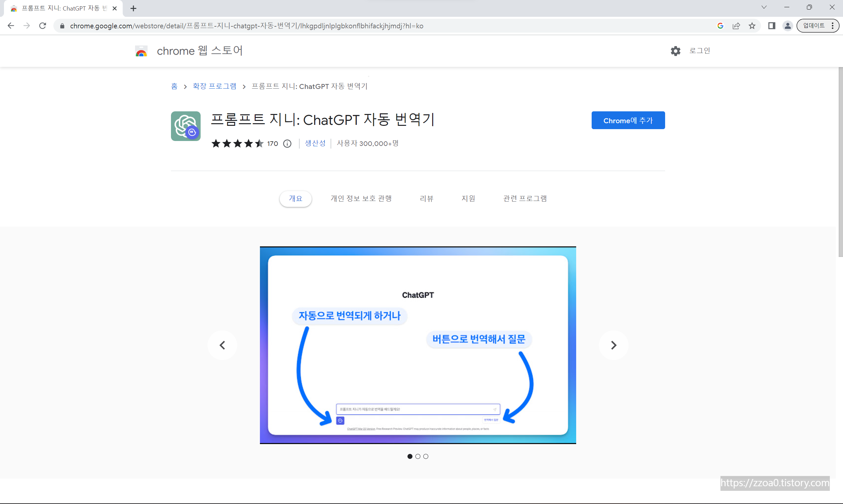Screen dimensions: 843x504
Task: Show rating info via the circled i icon
Action: tap(287, 144)
